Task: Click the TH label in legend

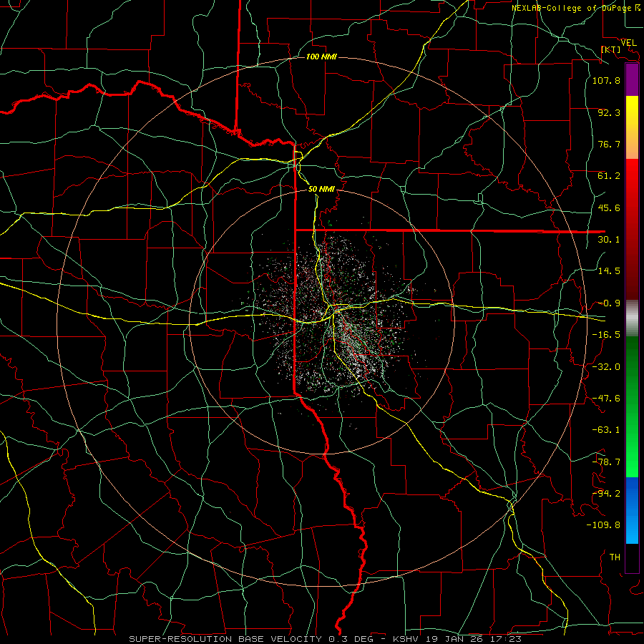Action: tap(615, 557)
